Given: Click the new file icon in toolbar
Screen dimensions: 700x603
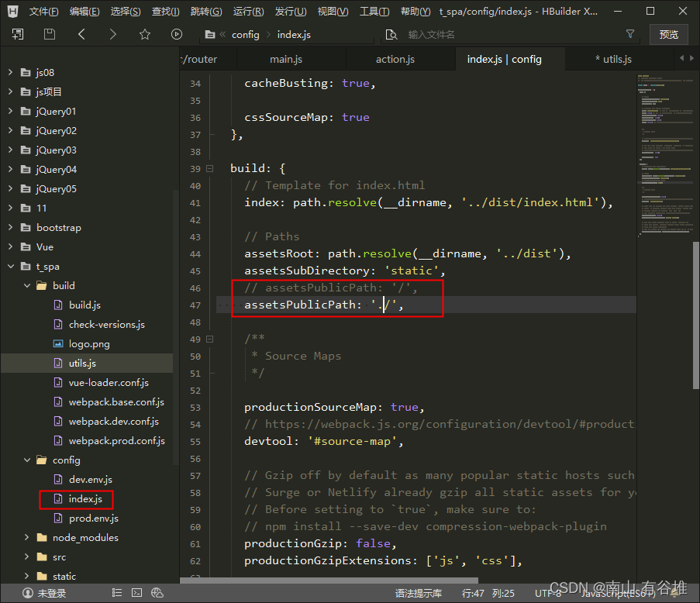Looking at the screenshot, I should tap(17, 34).
